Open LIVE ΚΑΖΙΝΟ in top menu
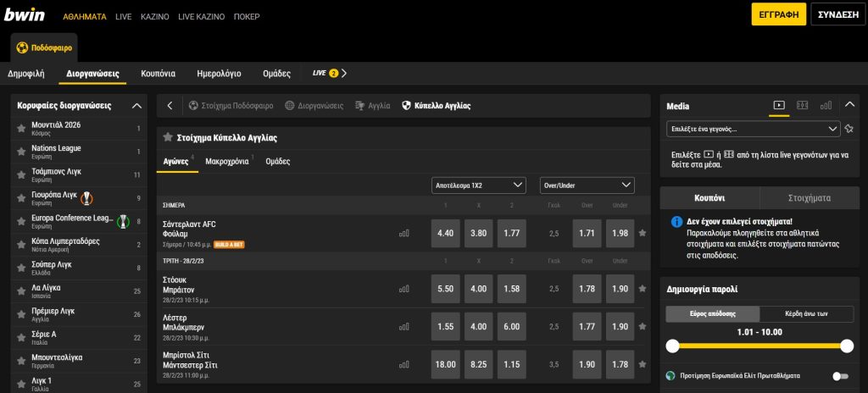 202,17
